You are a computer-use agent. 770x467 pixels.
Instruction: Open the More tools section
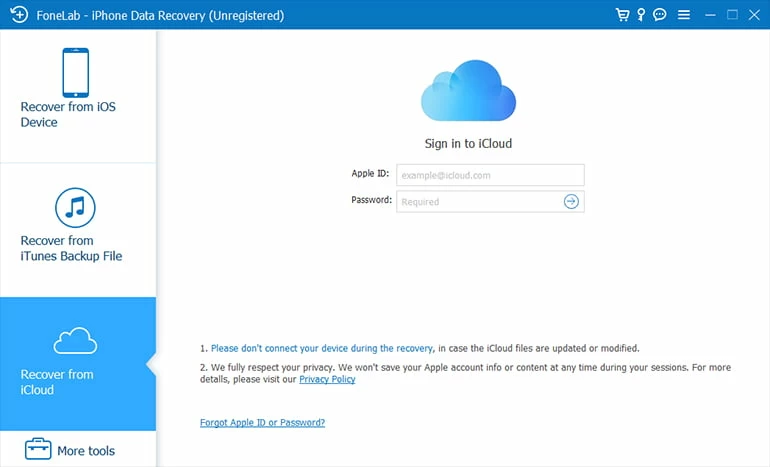tap(78, 450)
